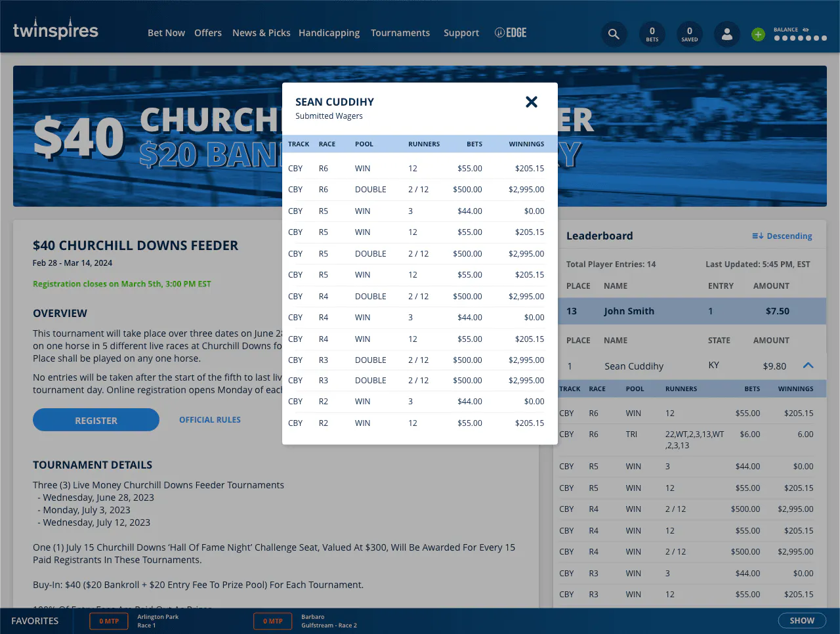Viewport: 840px width, 634px height.
Task: Click the $40 CHURCHILL DOWNS FEEDER heading
Action: pyautogui.click(x=136, y=245)
